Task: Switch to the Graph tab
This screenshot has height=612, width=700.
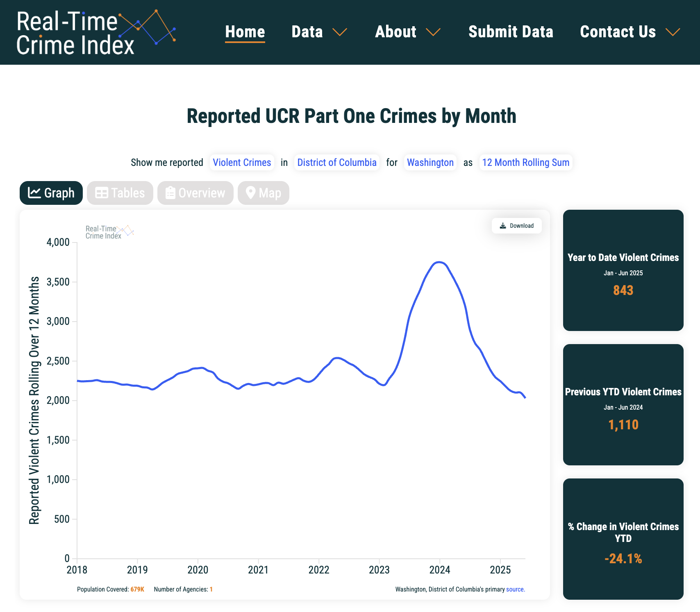Action: pyautogui.click(x=51, y=193)
